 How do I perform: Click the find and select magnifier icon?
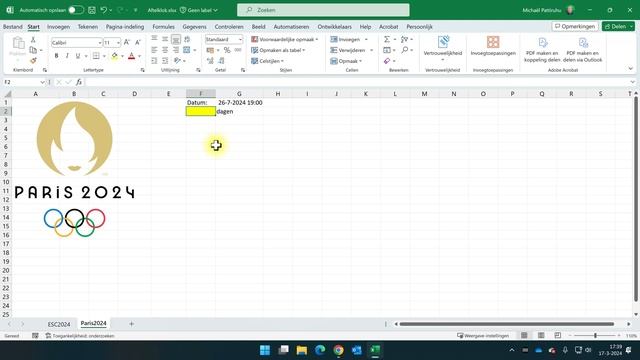point(404,50)
